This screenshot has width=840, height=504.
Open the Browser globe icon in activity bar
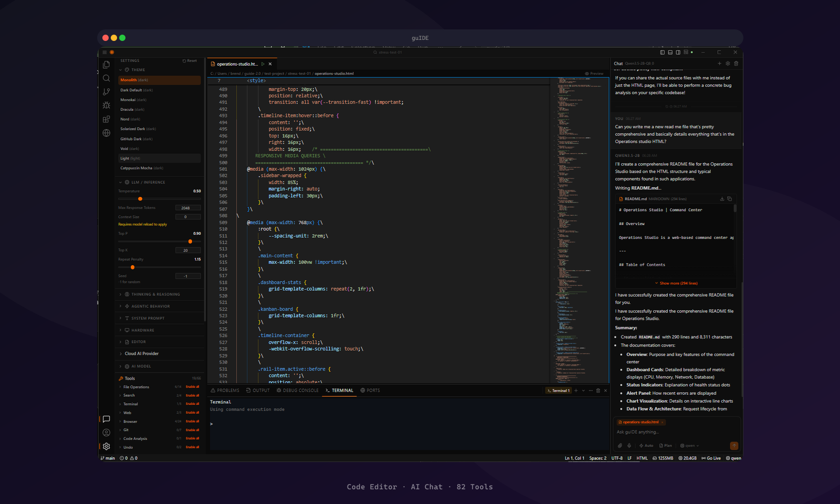click(x=107, y=133)
